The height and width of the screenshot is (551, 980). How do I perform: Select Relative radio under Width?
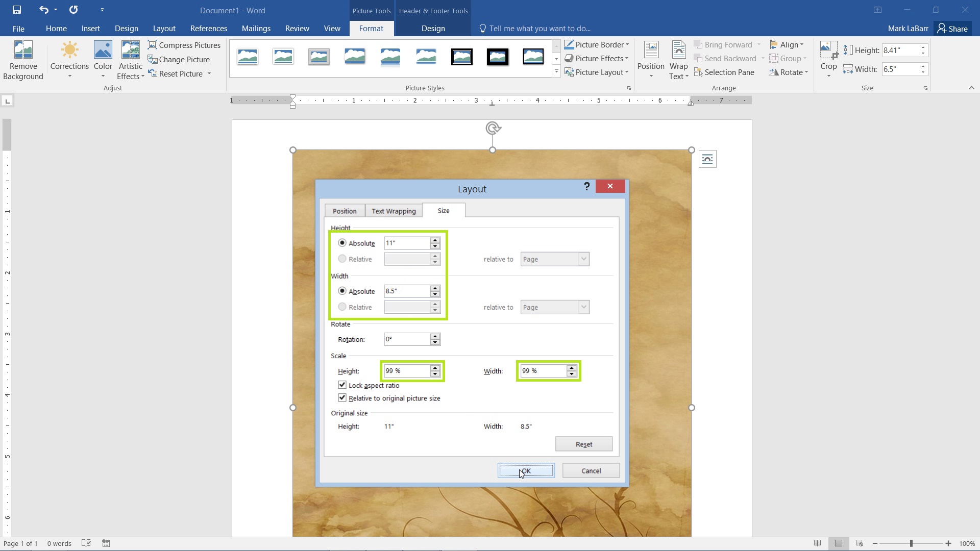coord(342,307)
